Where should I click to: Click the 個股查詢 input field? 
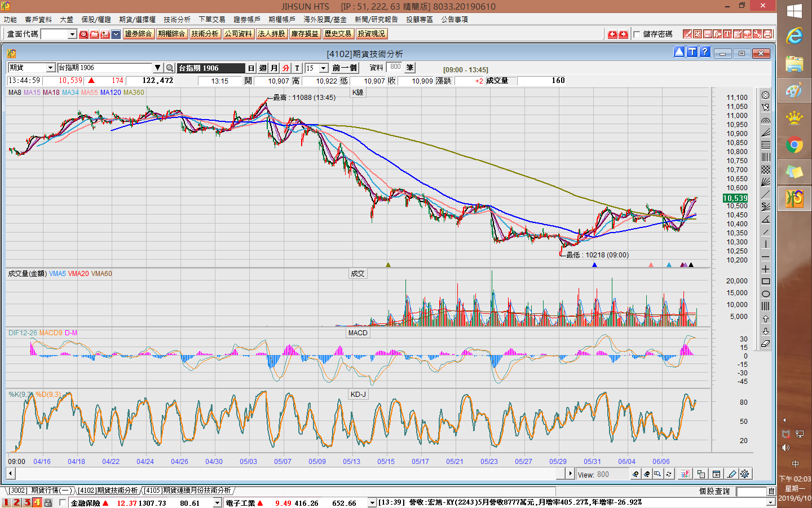(x=752, y=492)
